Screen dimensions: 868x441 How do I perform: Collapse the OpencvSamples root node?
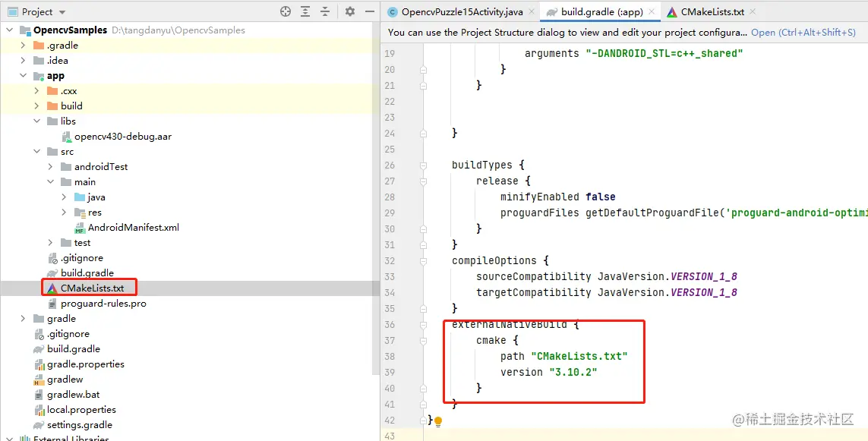(x=9, y=30)
